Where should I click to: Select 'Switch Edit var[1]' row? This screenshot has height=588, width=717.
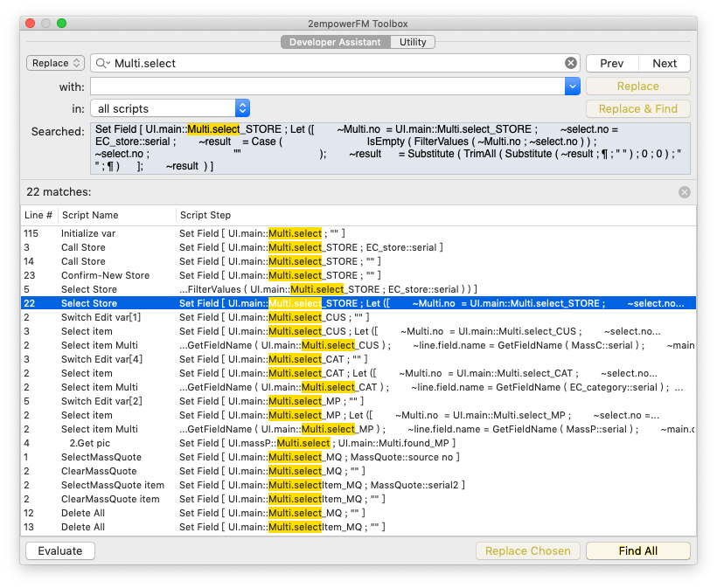pos(358,317)
